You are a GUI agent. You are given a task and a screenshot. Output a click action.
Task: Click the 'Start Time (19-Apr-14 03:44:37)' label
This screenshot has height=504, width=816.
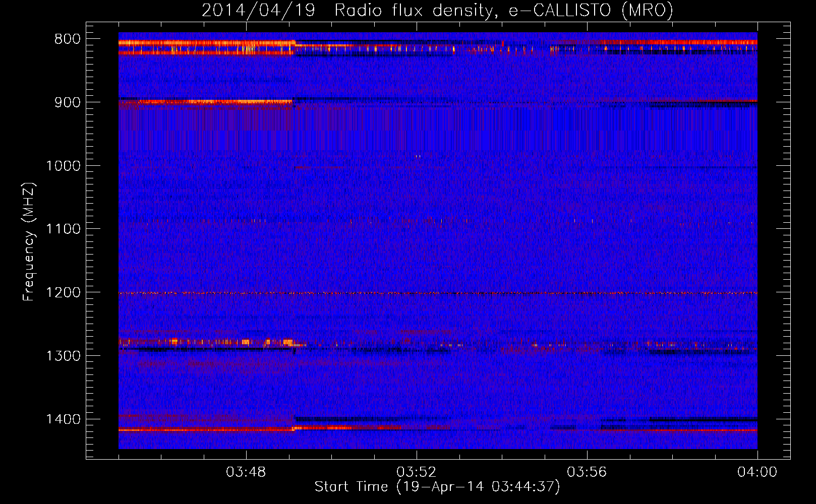coord(437,487)
